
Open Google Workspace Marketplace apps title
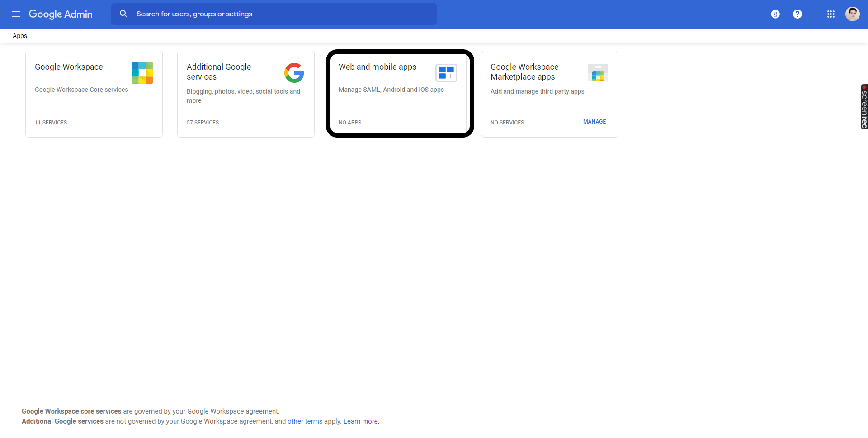pyautogui.click(x=524, y=72)
